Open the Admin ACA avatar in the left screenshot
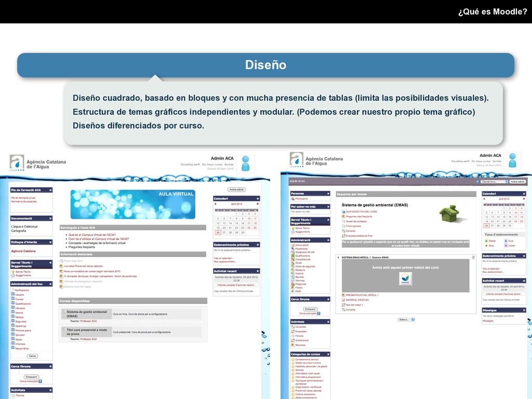The height and width of the screenshot is (399, 532). (245, 164)
